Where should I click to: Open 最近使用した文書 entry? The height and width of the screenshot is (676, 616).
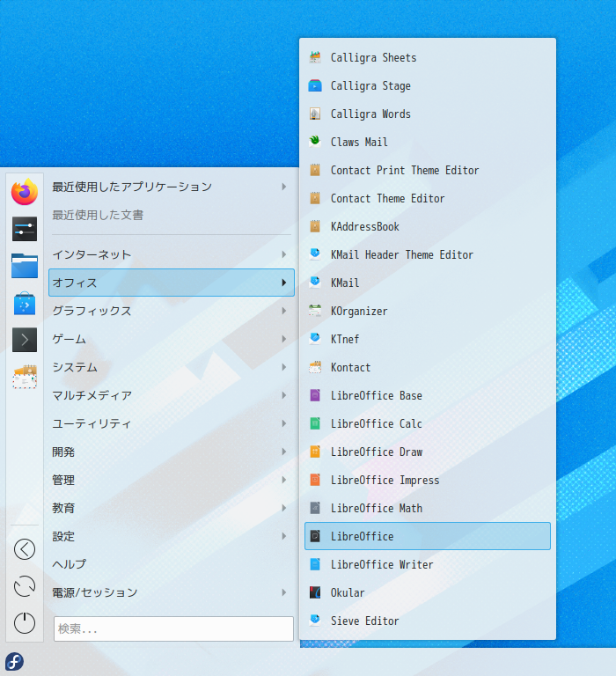tap(172, 215)
